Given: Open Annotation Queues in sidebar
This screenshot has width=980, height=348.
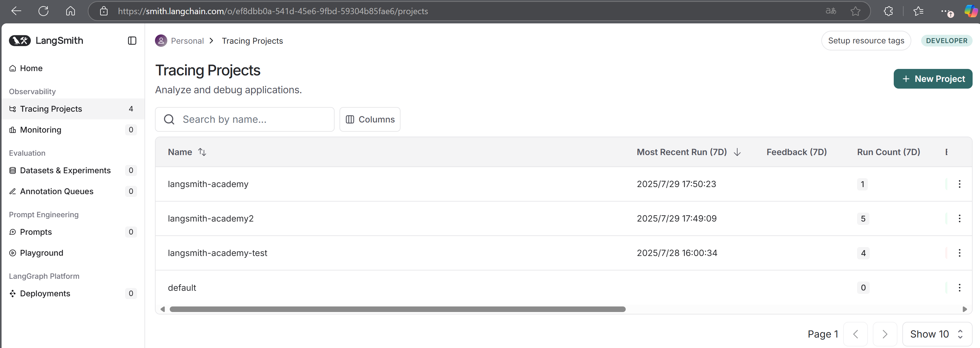Looking at the screenshot, I should [x=73, y=191].
